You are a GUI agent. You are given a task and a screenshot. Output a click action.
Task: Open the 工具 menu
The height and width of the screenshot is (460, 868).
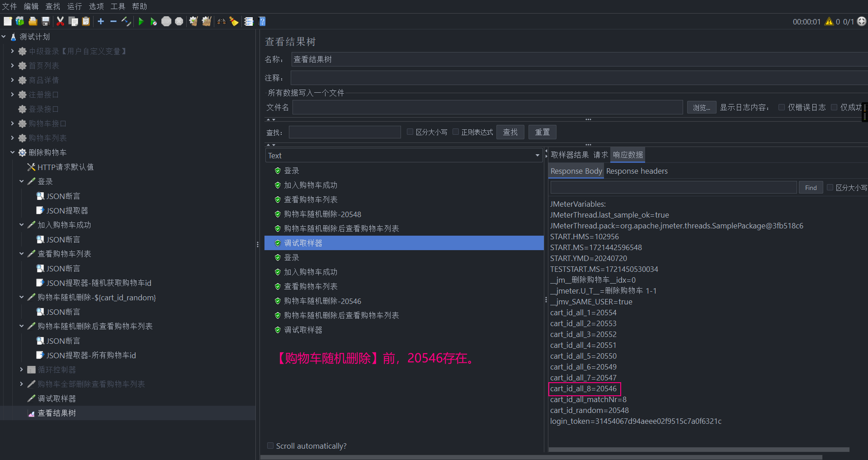click(x=118, y=6)
